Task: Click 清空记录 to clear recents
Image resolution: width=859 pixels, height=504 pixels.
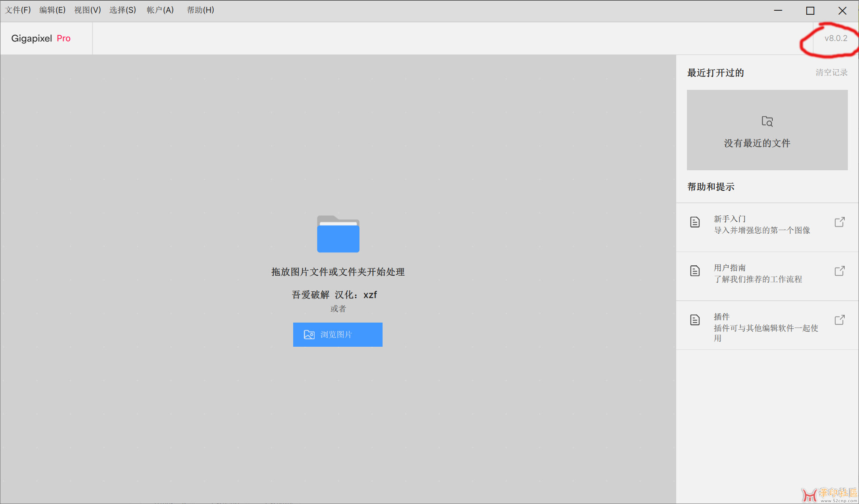Action: [831, 72]
